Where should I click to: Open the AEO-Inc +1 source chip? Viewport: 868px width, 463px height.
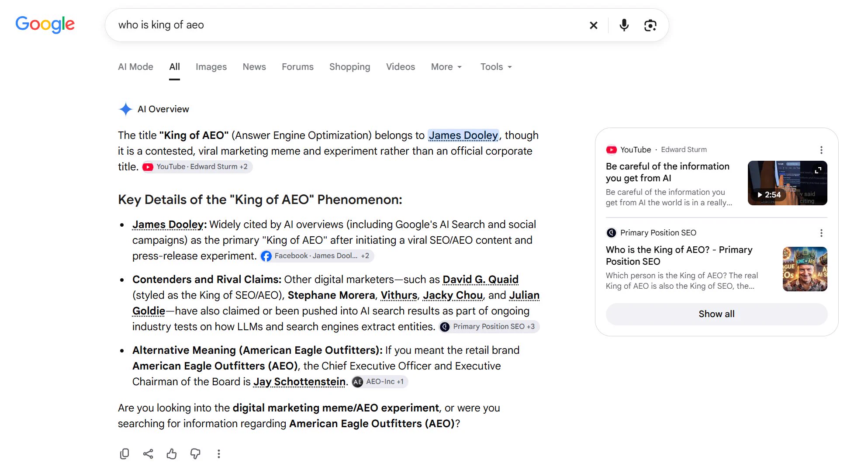pos(380,382)
